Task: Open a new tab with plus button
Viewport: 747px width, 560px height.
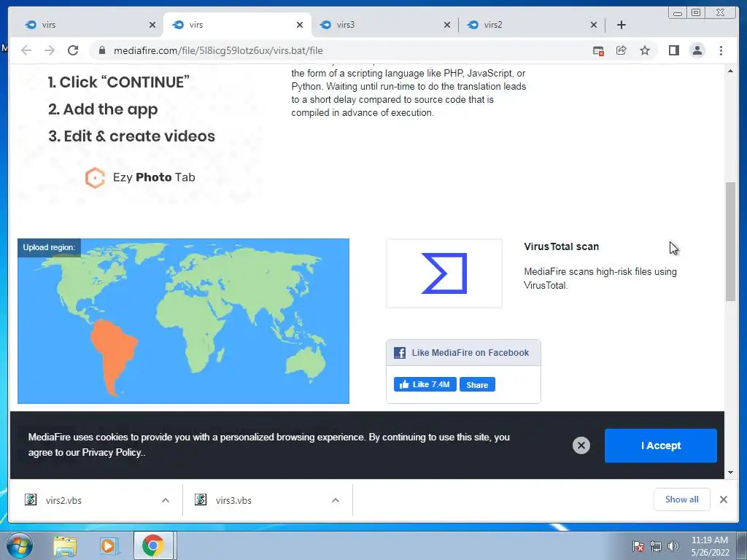Action: pos(622,25)
